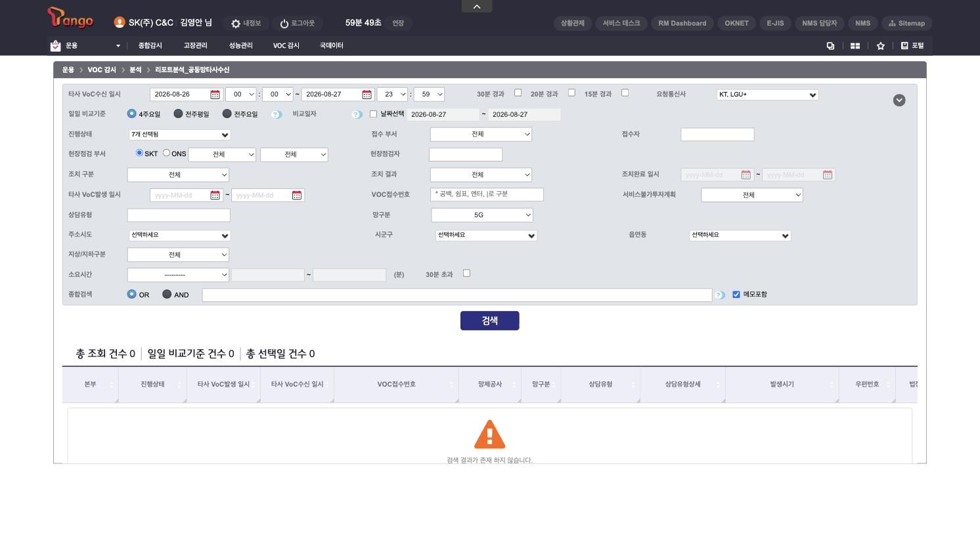
Task: Open calendar for 조치완료 일시 end date
Action: coord(827,175)
